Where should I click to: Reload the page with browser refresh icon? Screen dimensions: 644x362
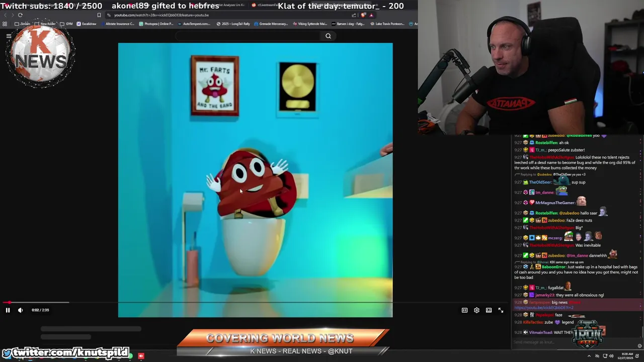20,15
